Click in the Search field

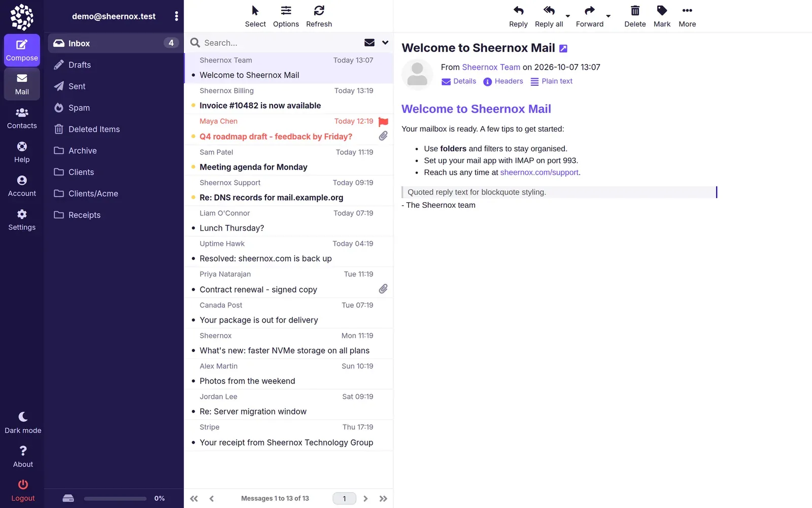[281, 43]
